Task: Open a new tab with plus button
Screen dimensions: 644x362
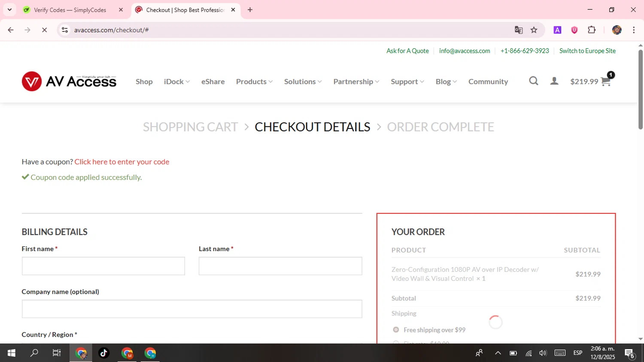Action: coord(250,10)
